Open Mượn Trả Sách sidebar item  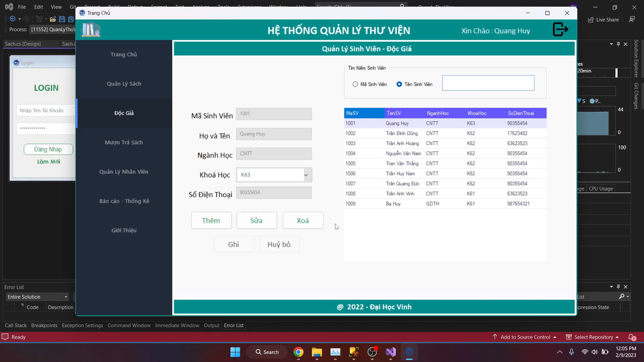(124, 142)
